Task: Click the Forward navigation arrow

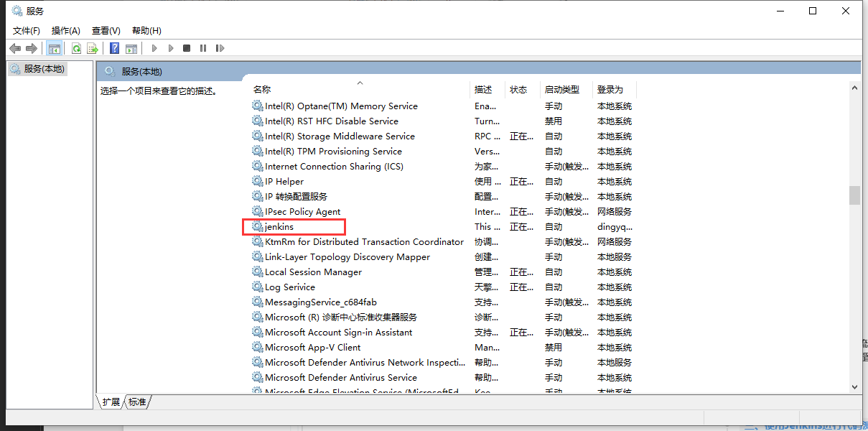Action: pos(31,47)
